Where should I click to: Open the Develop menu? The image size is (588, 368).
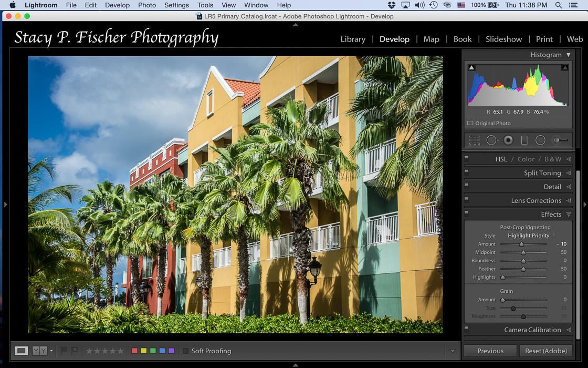click(x=117, y=5)
